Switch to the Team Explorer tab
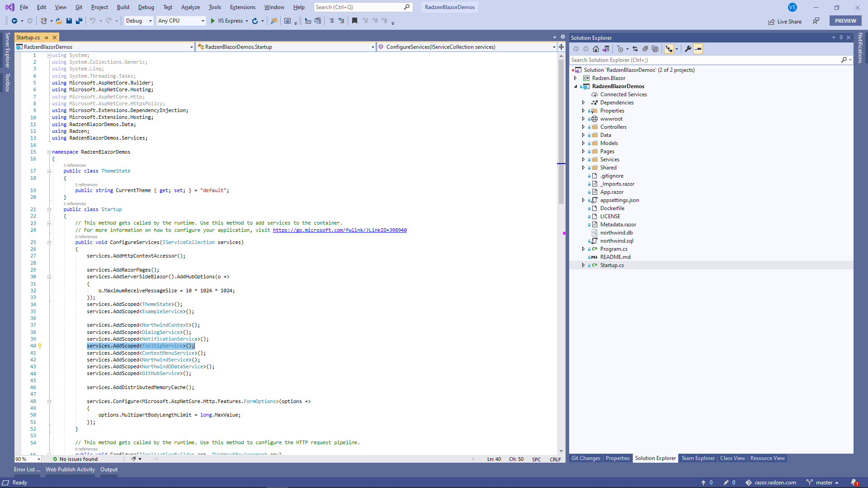The height and width of the screenshot is (488, 868). coord(698,458)
